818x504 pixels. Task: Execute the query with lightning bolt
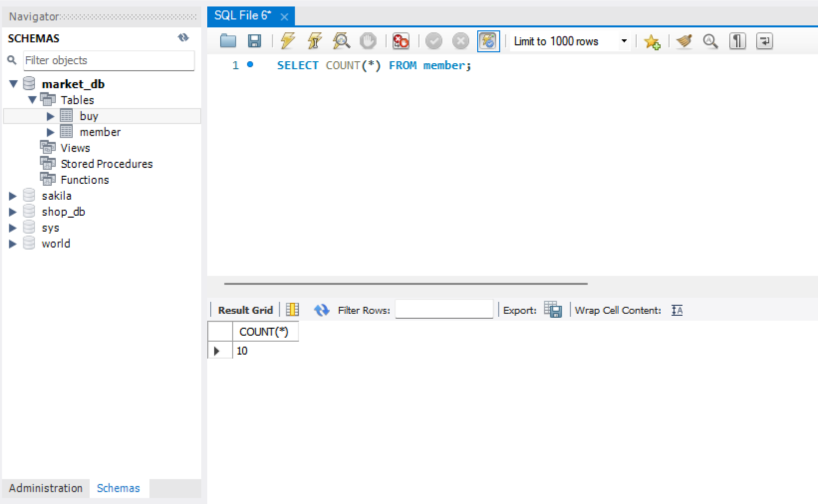tap(287, 41)
